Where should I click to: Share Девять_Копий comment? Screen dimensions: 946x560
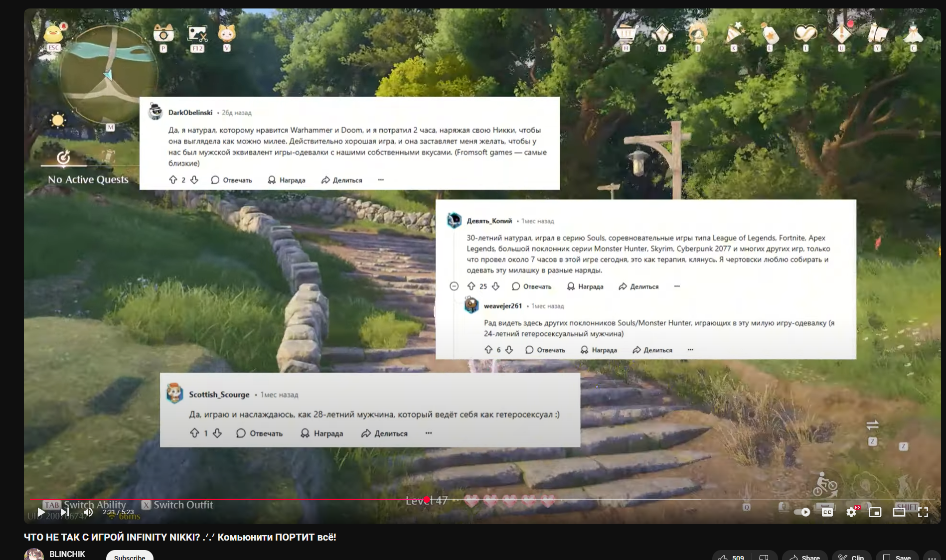coord(638,286)
